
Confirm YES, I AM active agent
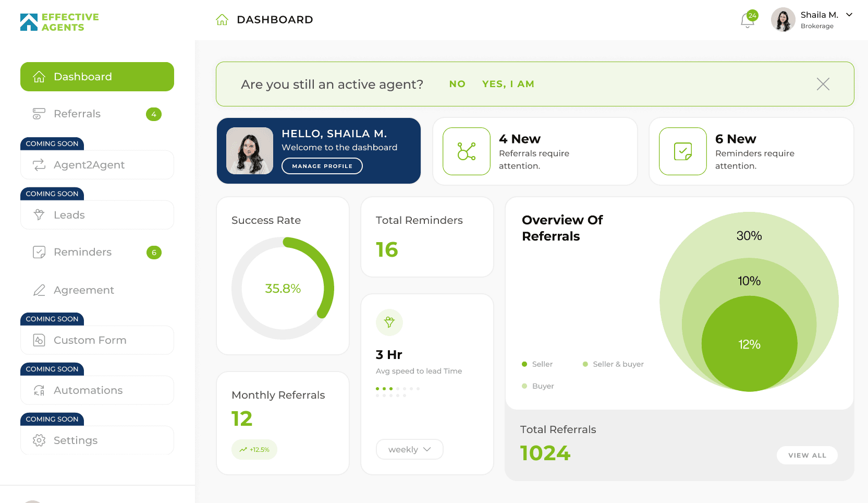coord(508,84)
